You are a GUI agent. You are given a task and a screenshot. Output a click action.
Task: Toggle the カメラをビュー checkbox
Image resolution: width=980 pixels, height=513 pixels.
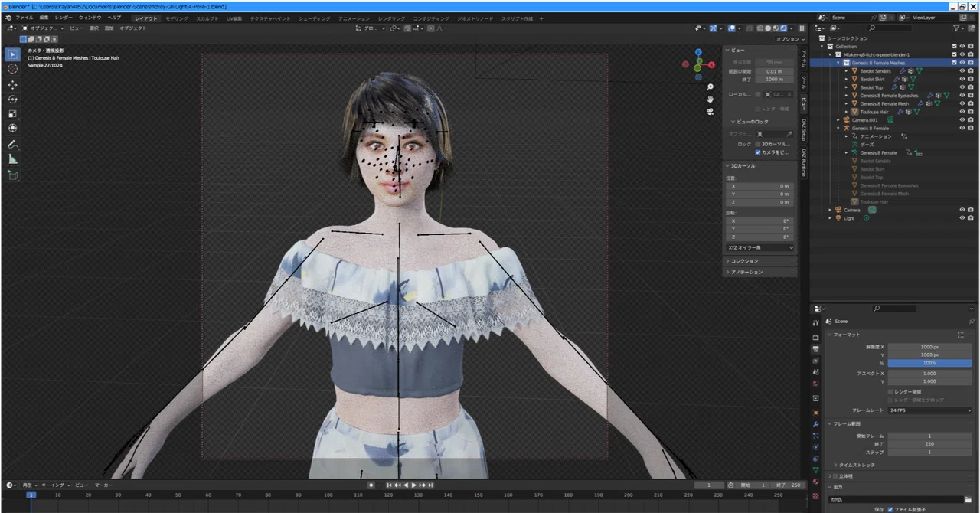pyautogui.click(x=758, y=152)
